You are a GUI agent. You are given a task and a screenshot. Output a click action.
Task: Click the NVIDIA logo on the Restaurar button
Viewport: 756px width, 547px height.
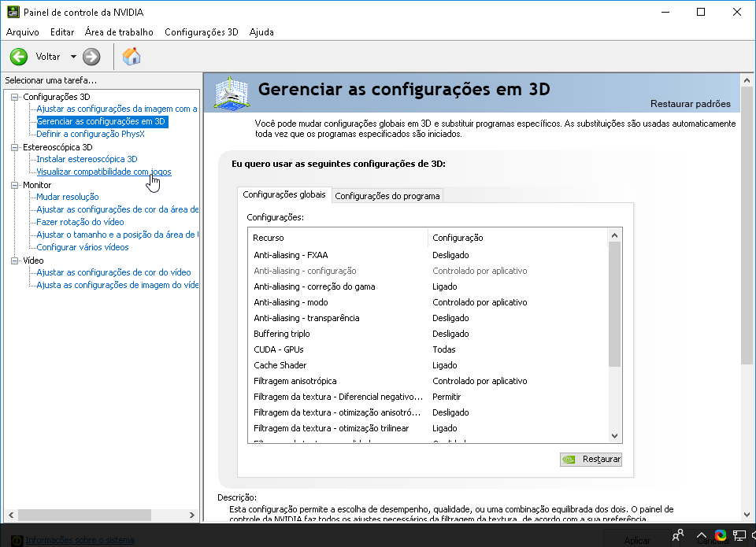(x=569, y=460)
